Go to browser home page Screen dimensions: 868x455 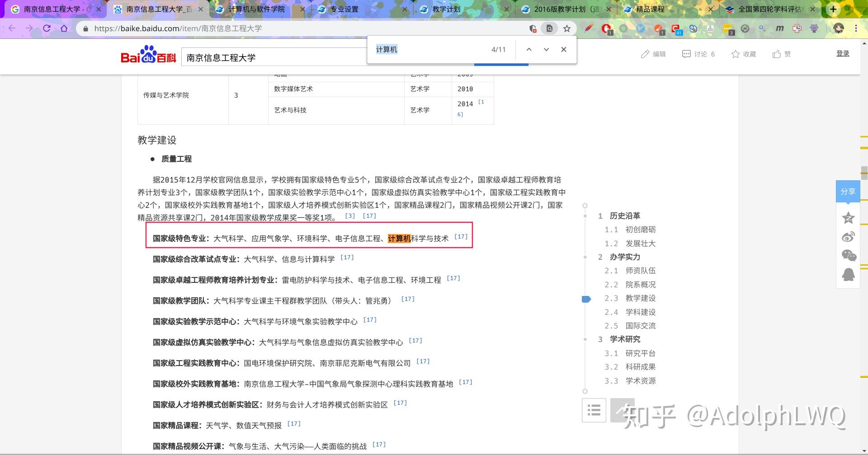pyautogui.click(x=64, y=28)
